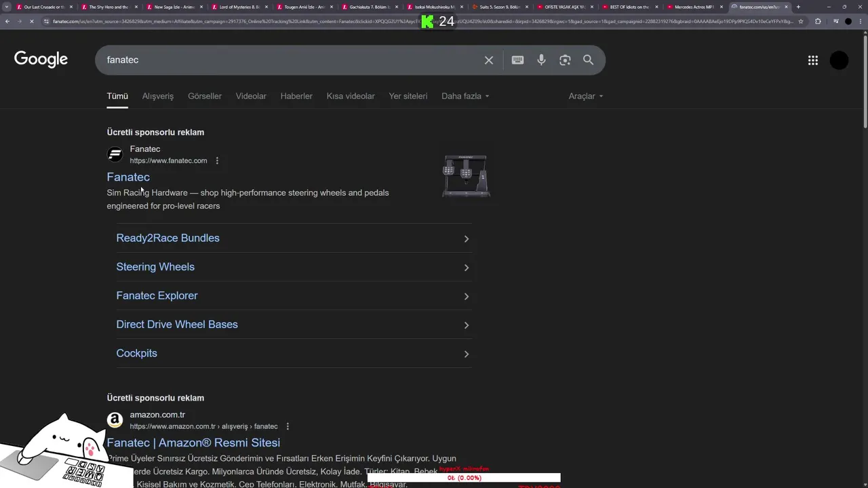Switch to Lord of Mysteries tab

pyautogui.click(x=239, y=7)
